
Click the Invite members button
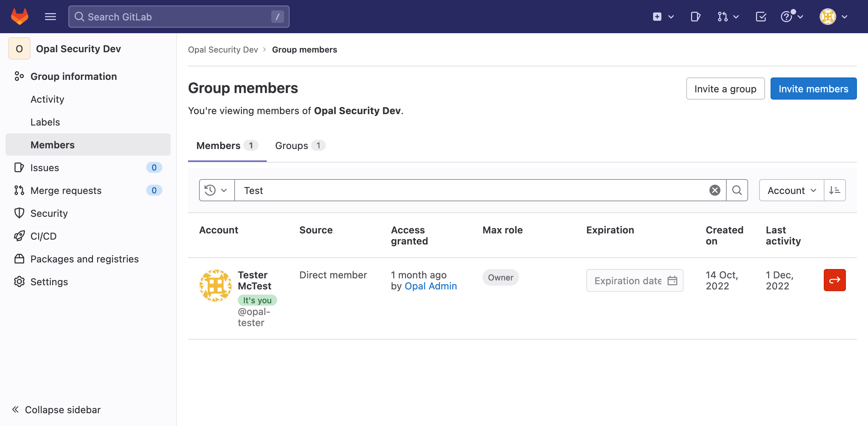(x=813, y=89)
